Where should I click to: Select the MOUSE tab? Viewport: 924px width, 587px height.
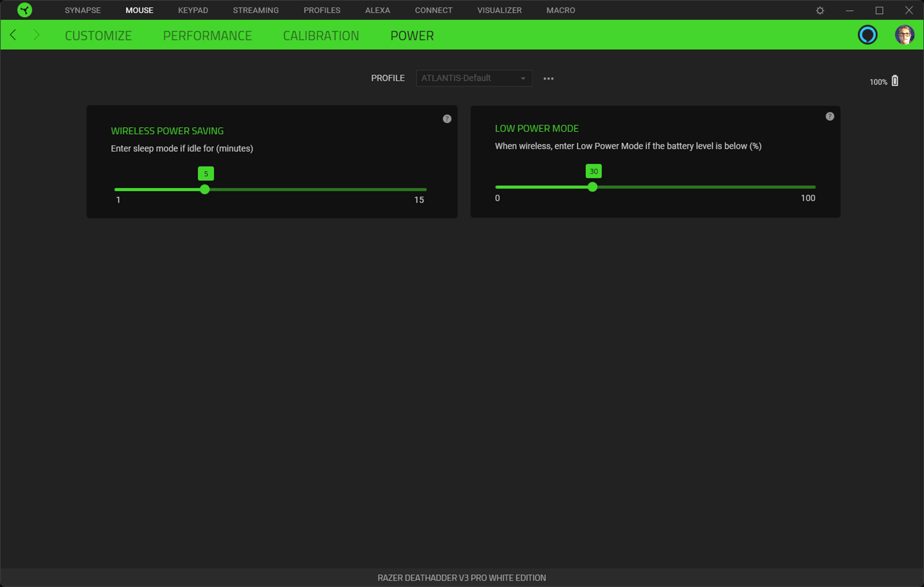pos(139,10)
